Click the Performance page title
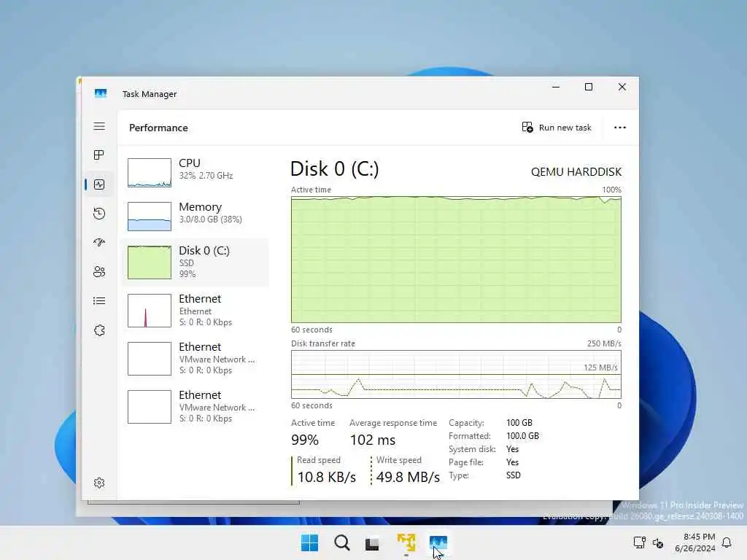The width and height of the screenshot is (747, 560). [158, 128]
